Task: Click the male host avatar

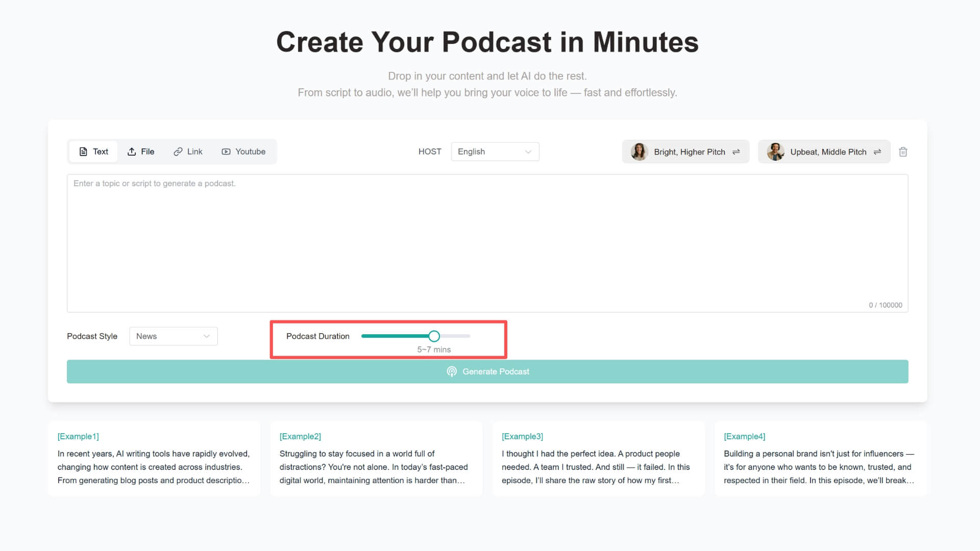Action: pyautogui.click(x=775, y=152)
